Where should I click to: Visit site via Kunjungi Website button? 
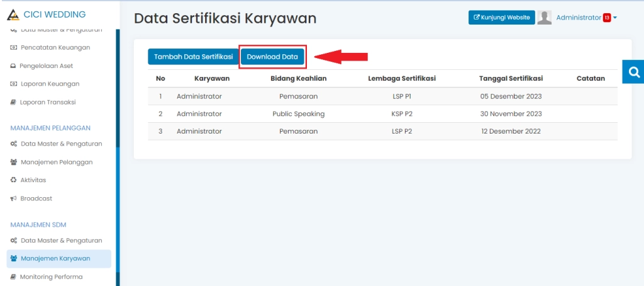coord(501,18)
